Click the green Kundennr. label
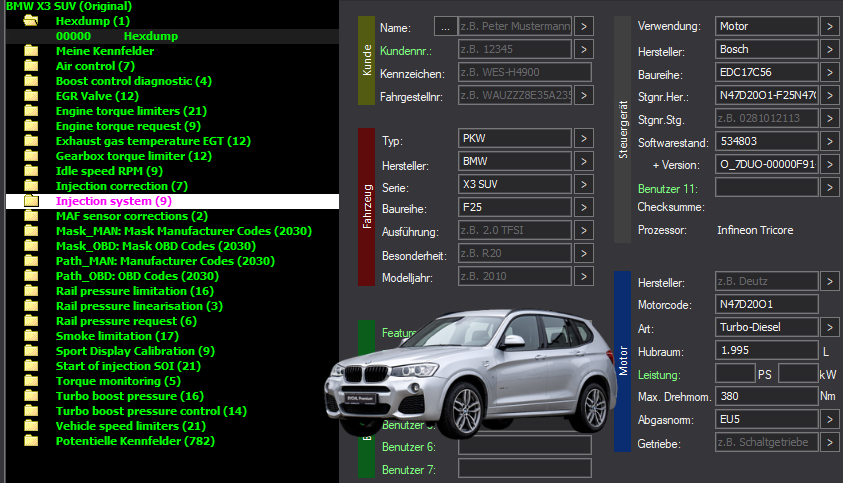Image resolution: width=843 pixels, height=483 pixels. tap(406, 51)
